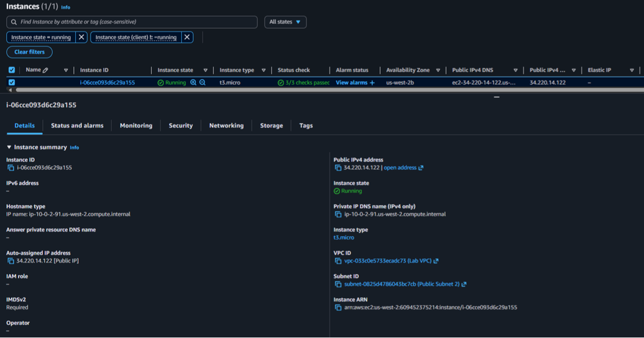This screenshot has width=644, height=338.
Task: Open the All states filter dropdown
Action: click(x=285, y=22)
